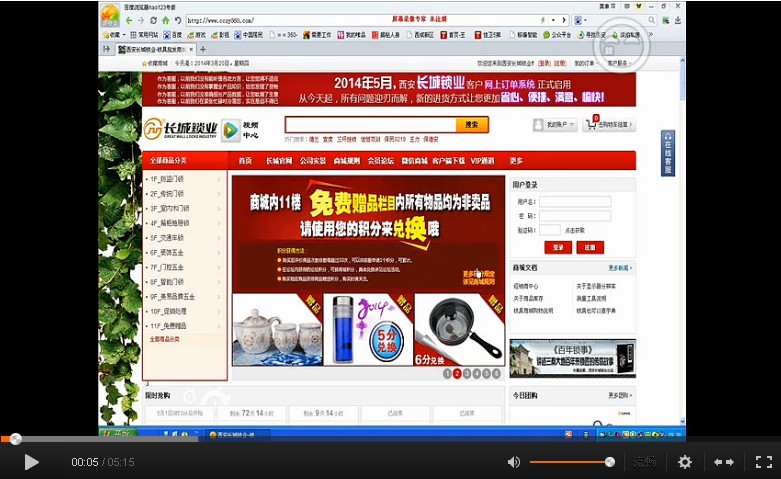The width and height of the screenshot is (781, 479).
Task: Click the 视频中心 play icon beside logo
Action: 231,129
